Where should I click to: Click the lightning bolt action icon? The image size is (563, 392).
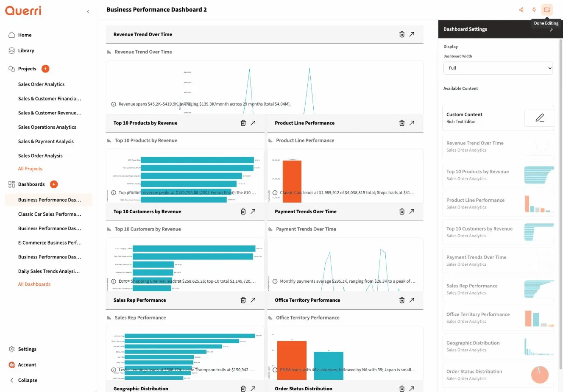(534, 9)
